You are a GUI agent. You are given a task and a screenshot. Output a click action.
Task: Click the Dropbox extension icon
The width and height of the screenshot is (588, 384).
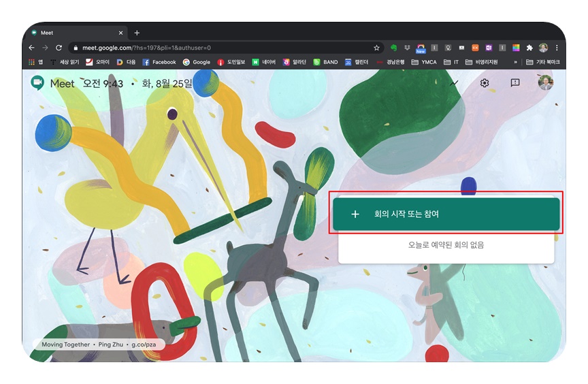407,48
